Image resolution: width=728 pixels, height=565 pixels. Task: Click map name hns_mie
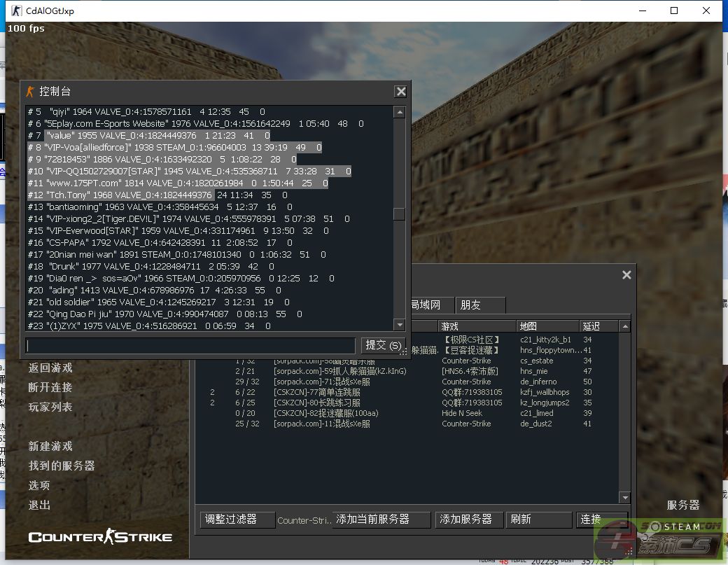click(x=534, y=371)
